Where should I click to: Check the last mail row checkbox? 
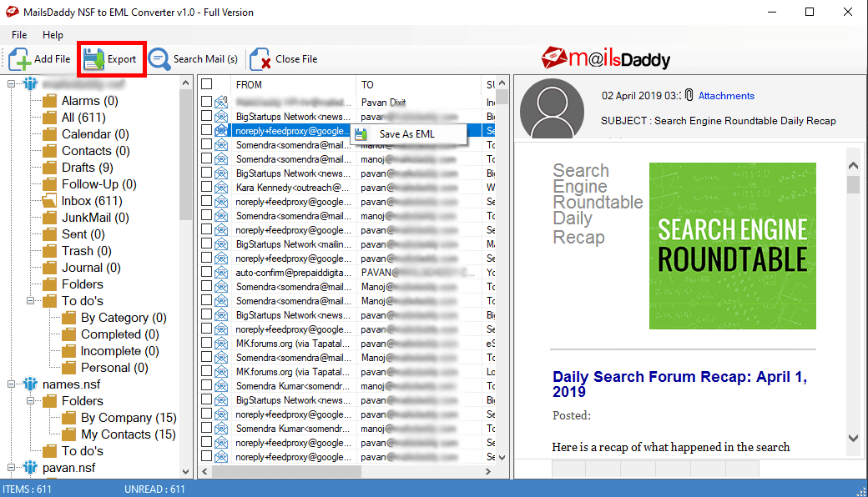click(x=206, y=456)
